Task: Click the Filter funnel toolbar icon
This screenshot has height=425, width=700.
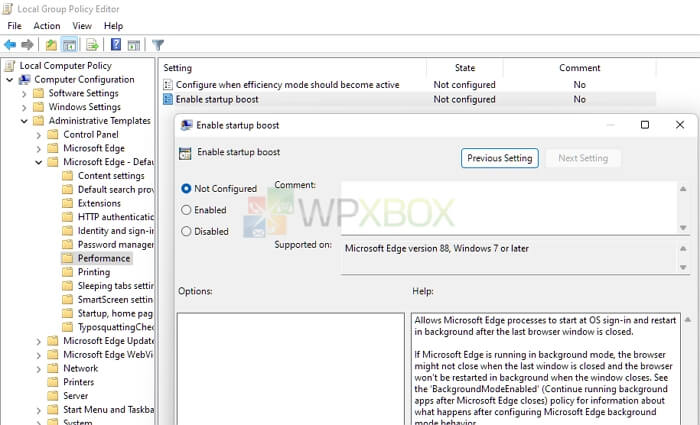Action: (158, 45)
